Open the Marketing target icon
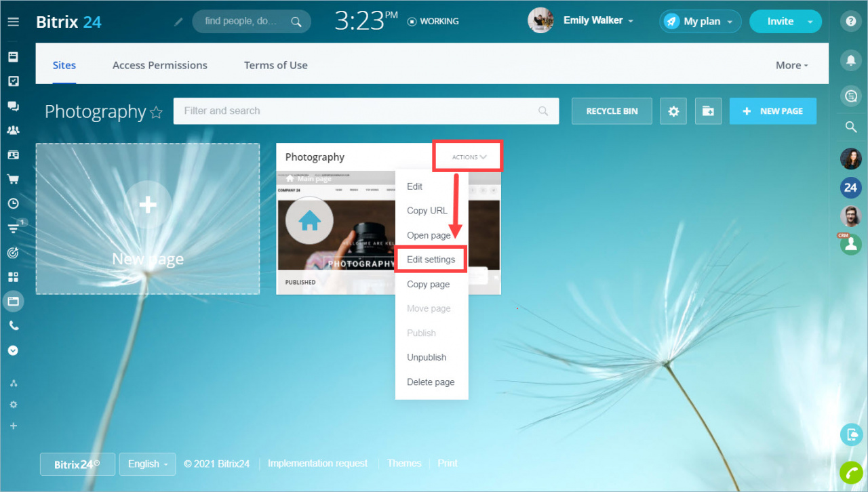Viewport: 868px width, 492px height. 12,252
